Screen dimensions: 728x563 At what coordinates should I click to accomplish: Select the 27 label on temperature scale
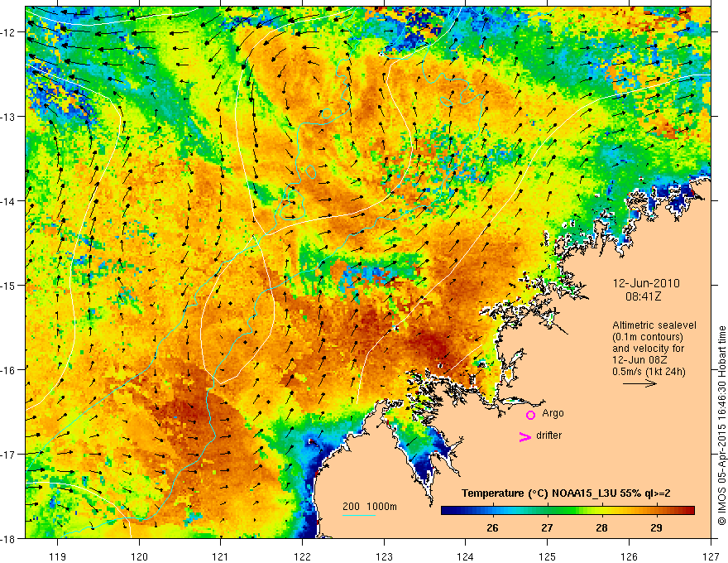pos(548,527)
